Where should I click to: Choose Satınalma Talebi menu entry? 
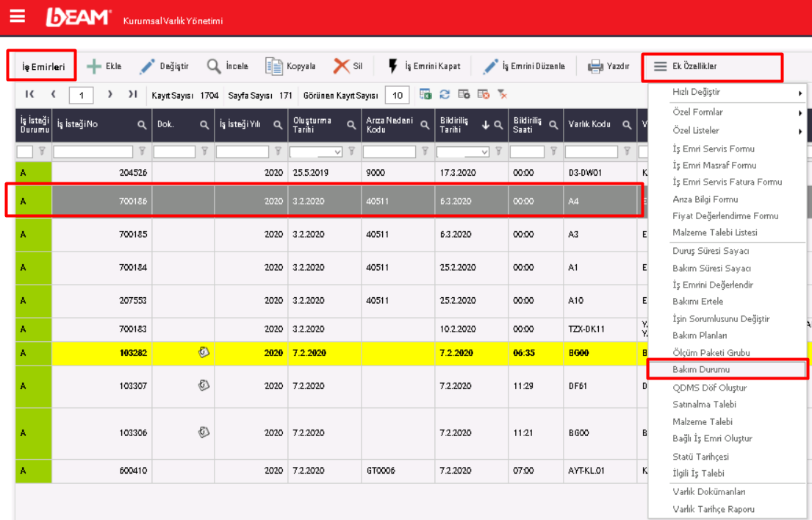pyautogui.click(x=704, y=405)
